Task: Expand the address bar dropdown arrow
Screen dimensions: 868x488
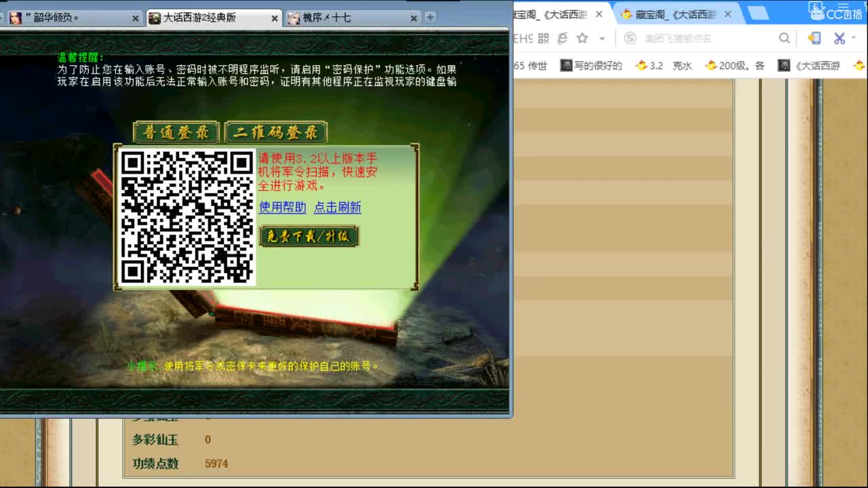Action: (601, 39)
